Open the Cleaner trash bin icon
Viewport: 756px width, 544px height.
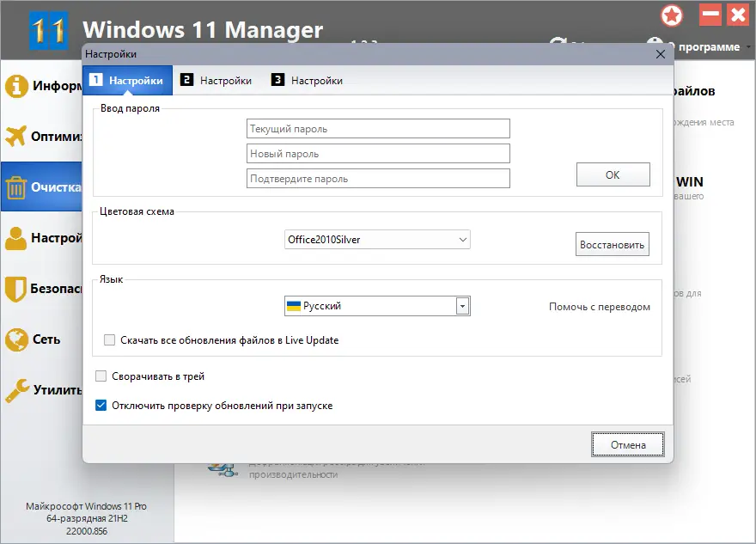[x=16, y=187]
